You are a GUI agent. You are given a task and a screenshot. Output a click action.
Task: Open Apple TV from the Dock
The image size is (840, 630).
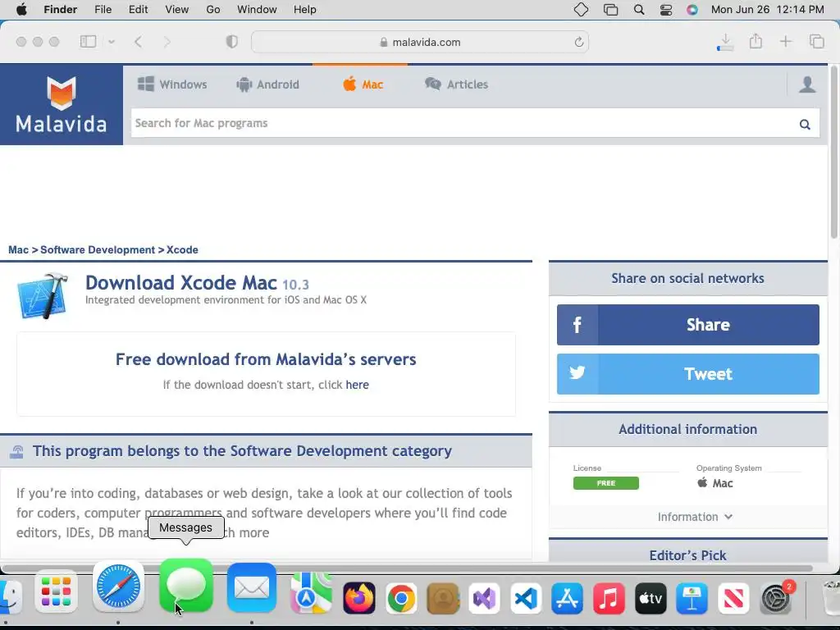[651, 598]
